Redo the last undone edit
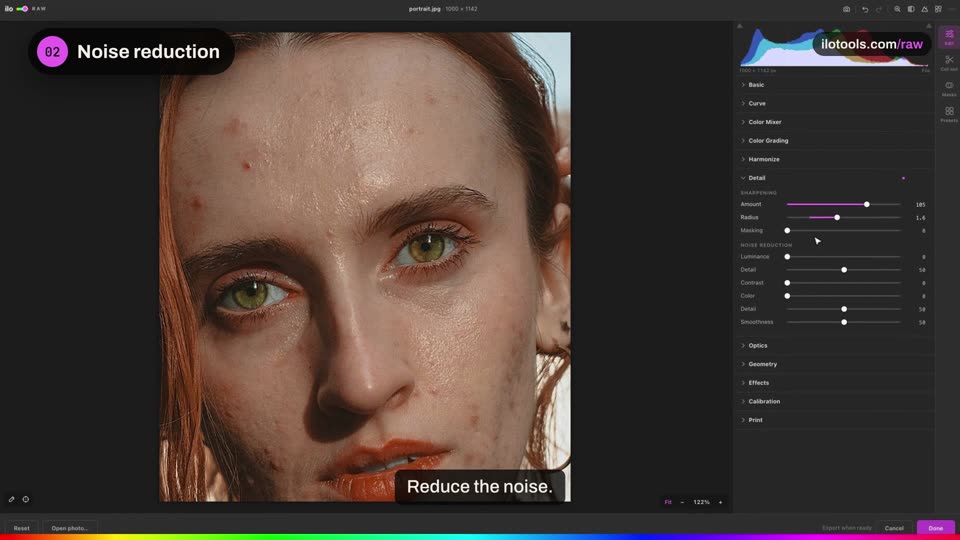Viewport: 960px width, 540px height. [x=879, y=9]
